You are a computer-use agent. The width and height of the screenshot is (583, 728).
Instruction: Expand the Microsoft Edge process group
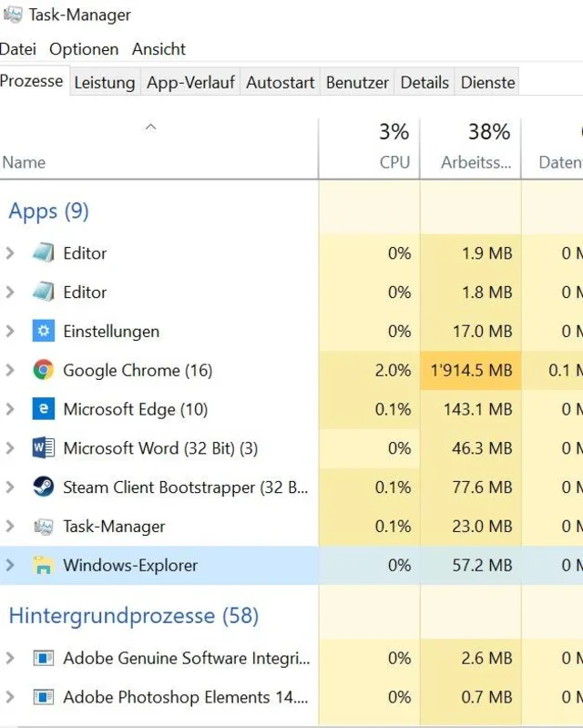coord(10,409)
